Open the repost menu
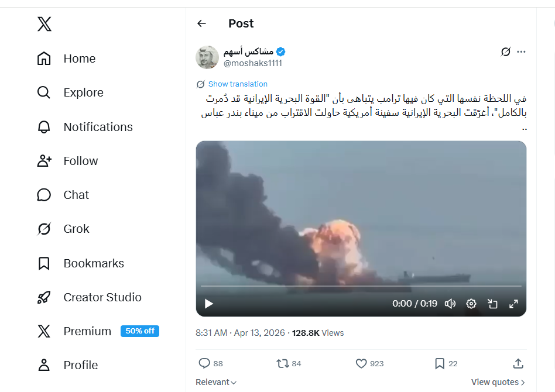 (283, 363)
